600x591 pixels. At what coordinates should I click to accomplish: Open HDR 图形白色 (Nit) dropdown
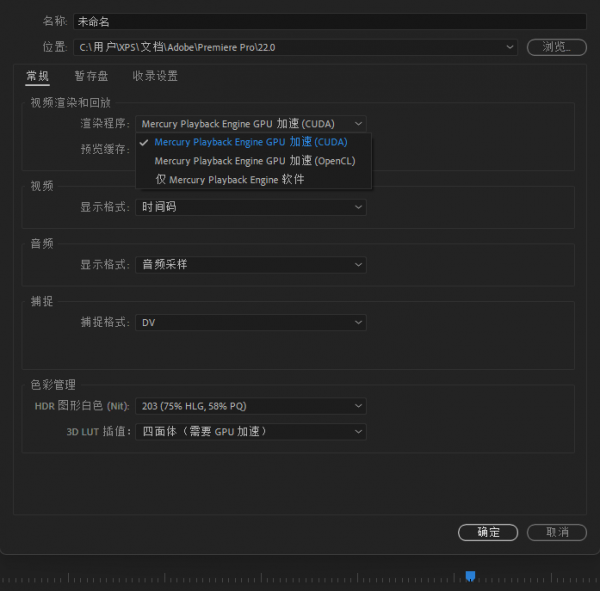pos(251,406)
